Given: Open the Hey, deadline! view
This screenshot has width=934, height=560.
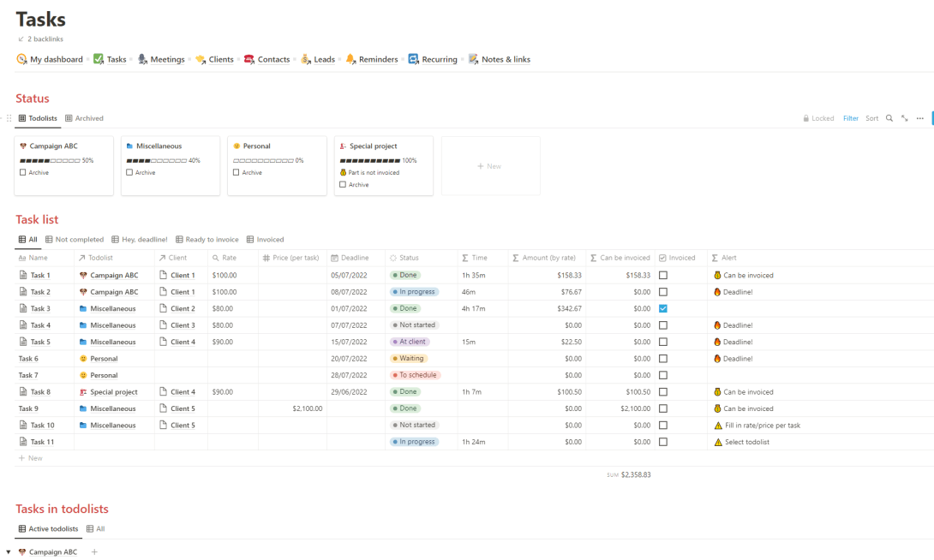Looking at the screenshot, I should click(x=140, y=239).
